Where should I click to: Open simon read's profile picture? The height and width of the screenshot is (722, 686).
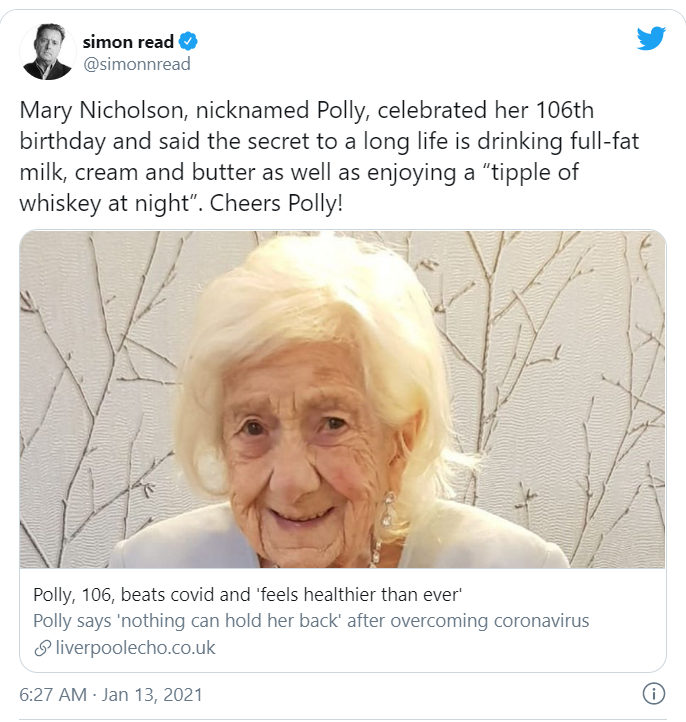48,52
